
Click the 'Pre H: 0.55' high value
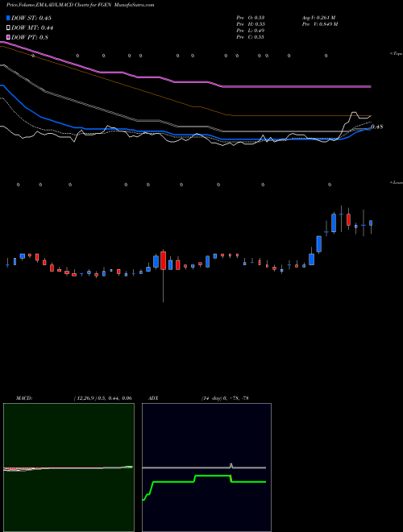[251, 24]
